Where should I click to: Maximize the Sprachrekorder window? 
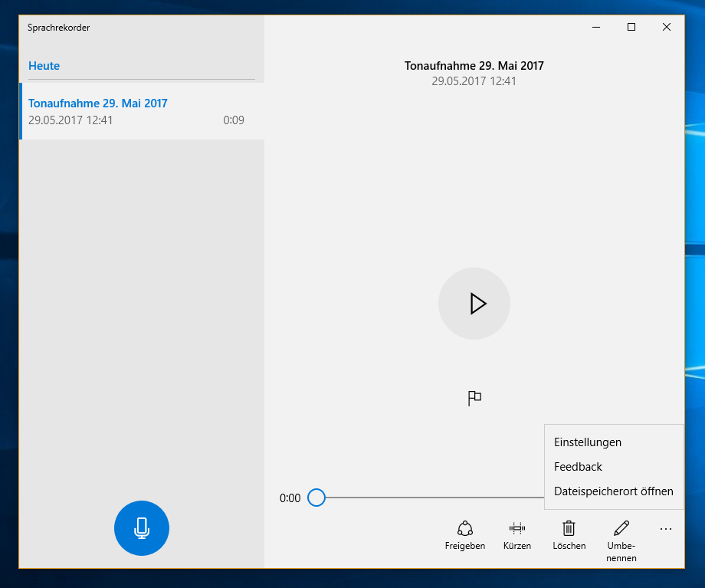631,27
